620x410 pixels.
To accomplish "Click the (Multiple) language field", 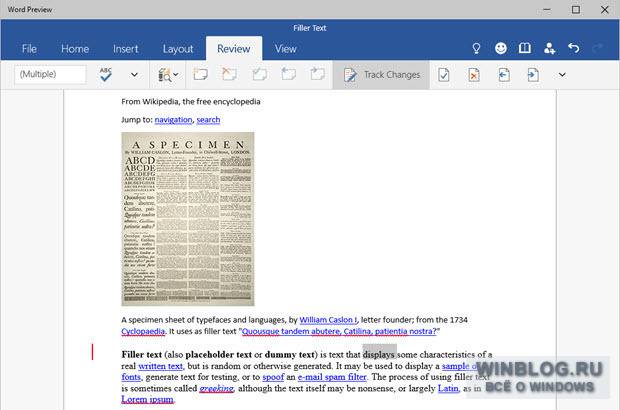I will (x=50, y=74).
